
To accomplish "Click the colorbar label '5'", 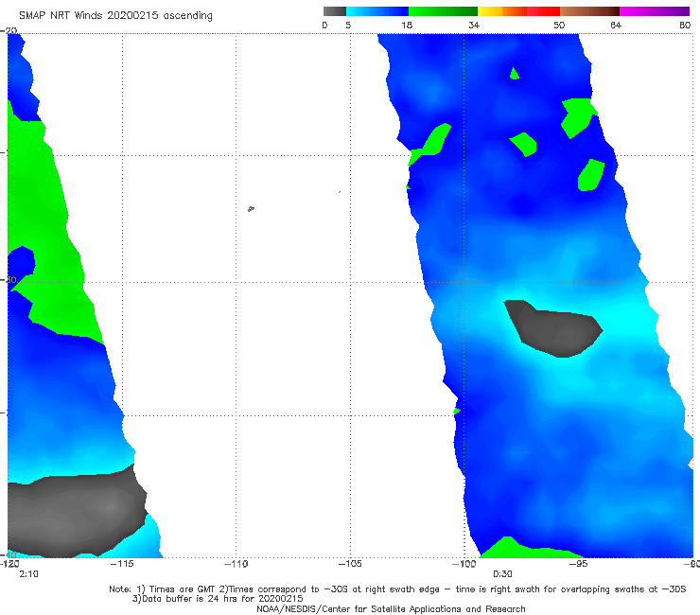I will click(348, 25).
